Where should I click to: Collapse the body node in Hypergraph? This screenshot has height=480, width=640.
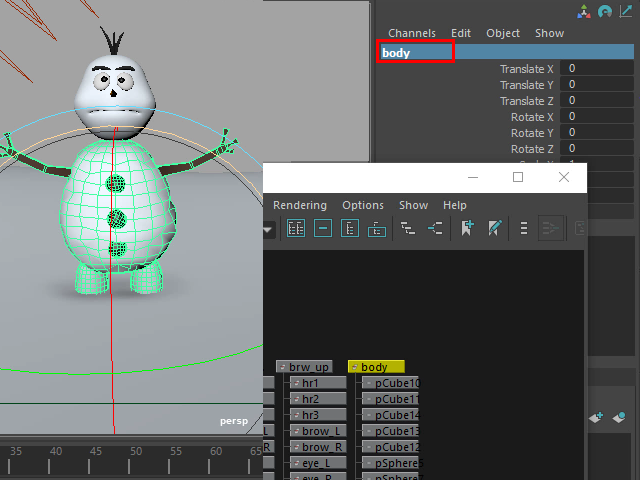(x=355, y=368)
